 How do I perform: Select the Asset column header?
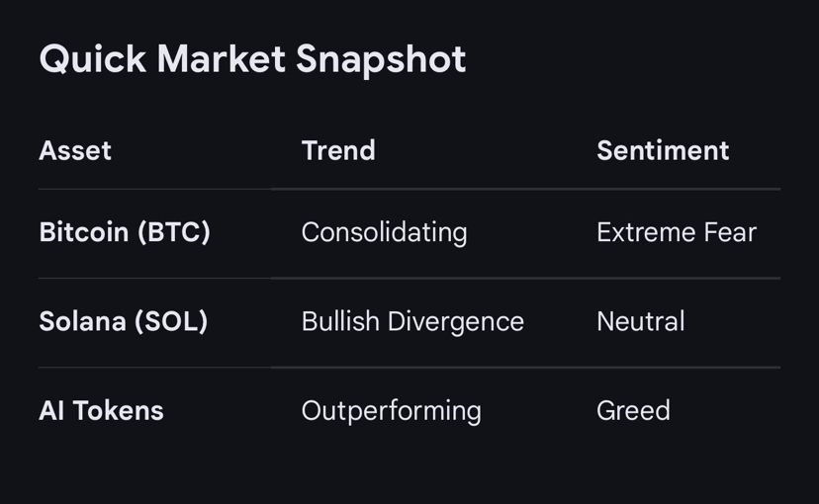coord(75,150)
